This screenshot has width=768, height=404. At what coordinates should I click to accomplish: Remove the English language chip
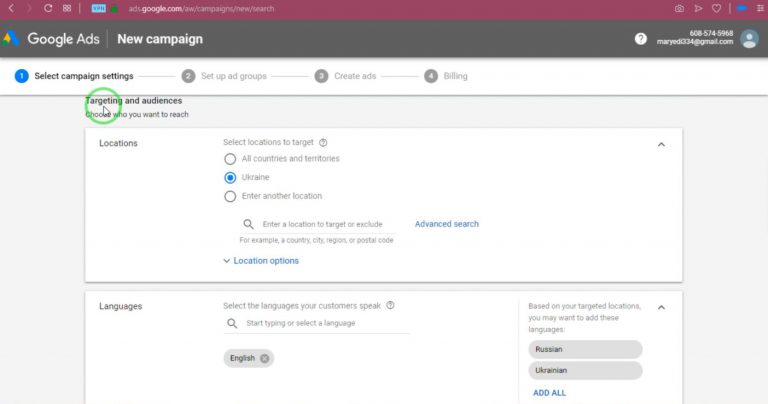tap(264, 358)
